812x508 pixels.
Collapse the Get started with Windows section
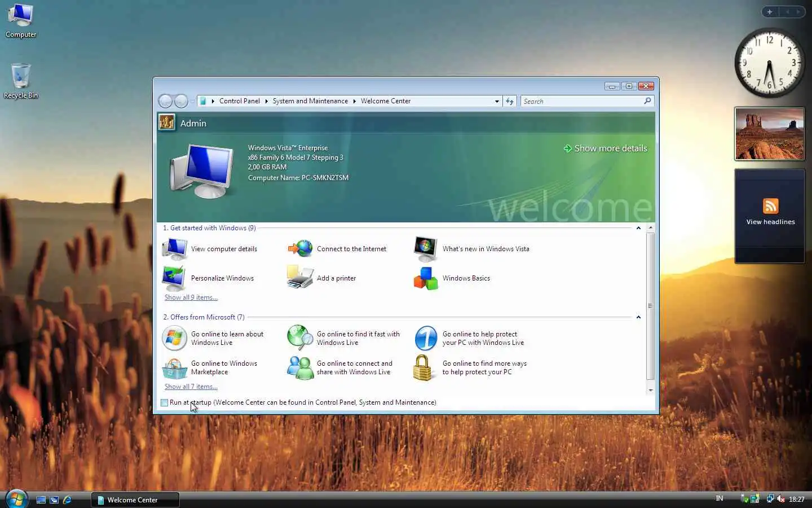(638, 228)
